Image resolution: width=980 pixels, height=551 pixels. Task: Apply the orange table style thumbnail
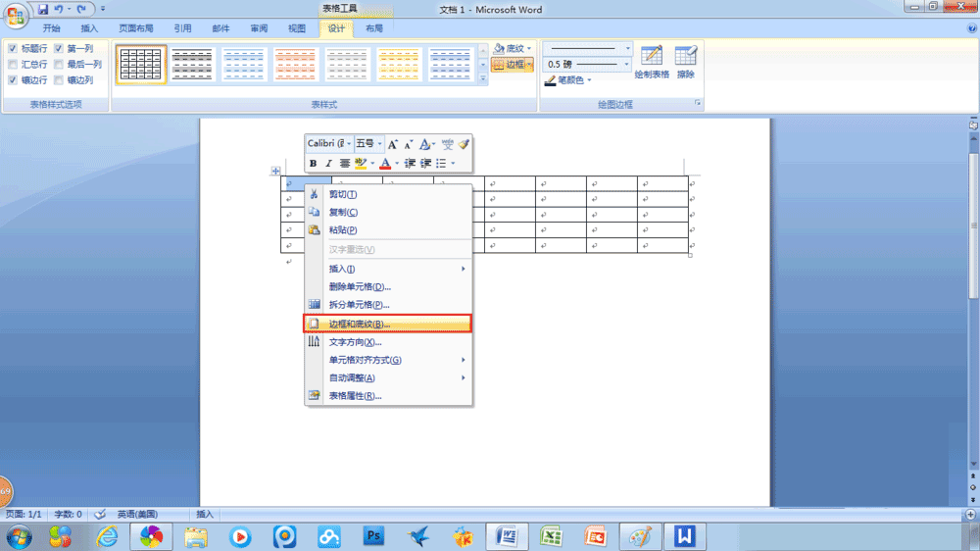295,65
